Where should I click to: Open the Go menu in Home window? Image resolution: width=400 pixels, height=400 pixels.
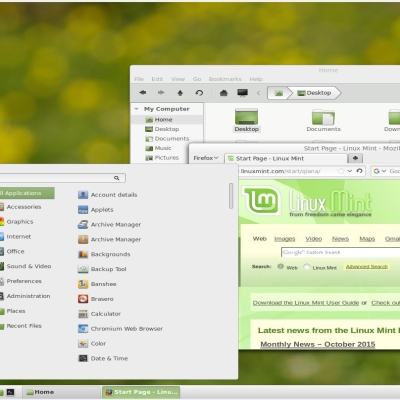tap(197, 79)
